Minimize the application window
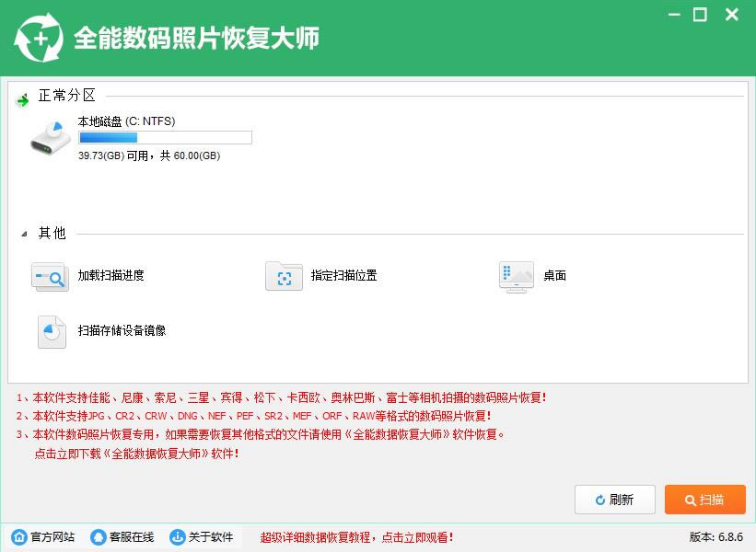The width and height of the screenshot is (756, 552). 674,15
